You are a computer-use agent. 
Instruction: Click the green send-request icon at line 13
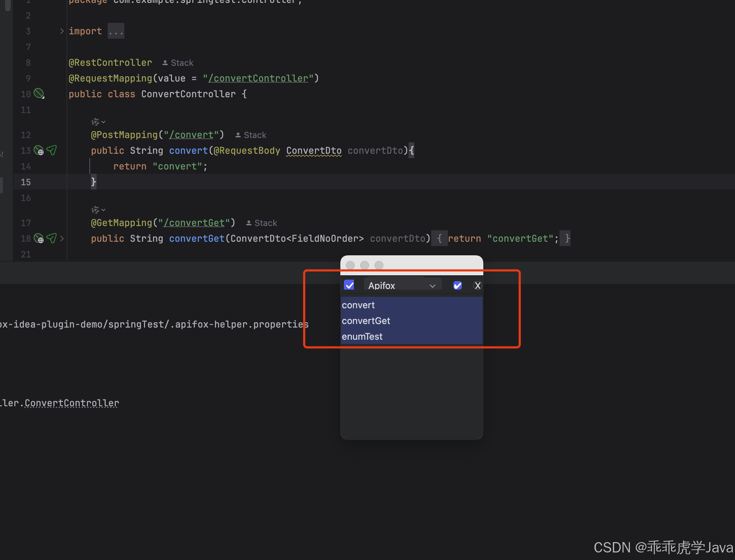(51, 150)
